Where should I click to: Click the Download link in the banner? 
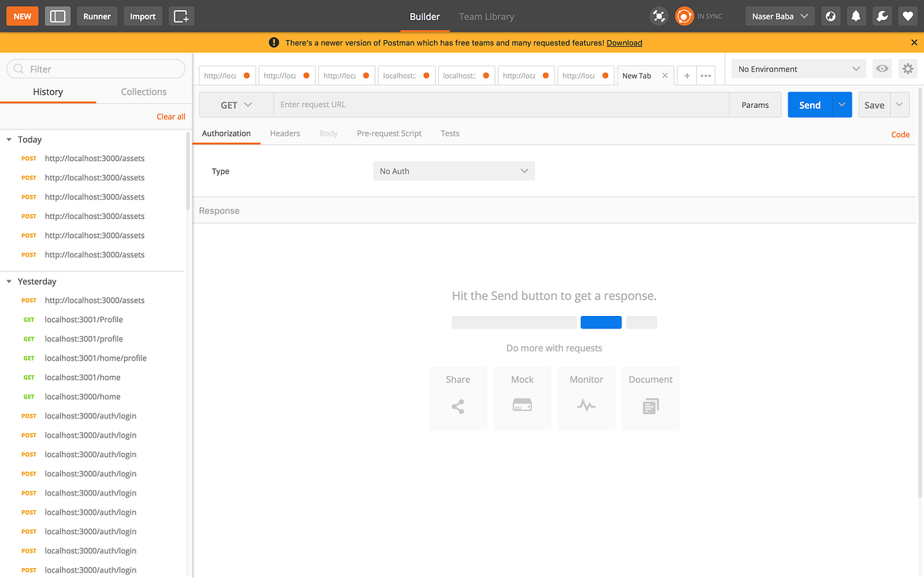(x=624, y=43)
